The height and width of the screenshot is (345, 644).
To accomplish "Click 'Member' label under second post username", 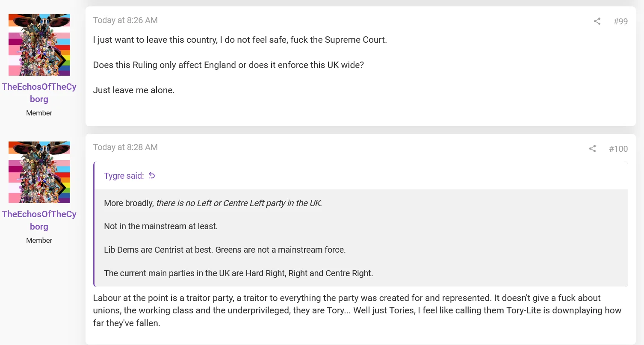I will (x=39, y=240).
